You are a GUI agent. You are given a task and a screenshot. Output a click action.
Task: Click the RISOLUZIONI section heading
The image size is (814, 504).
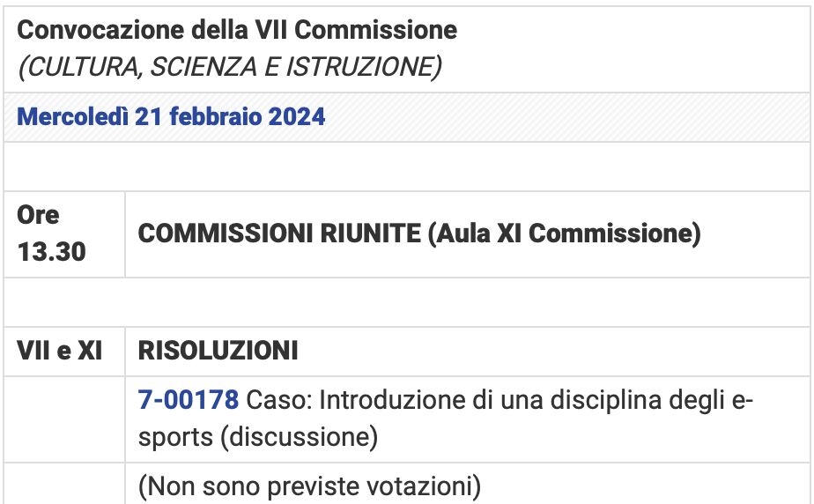coord(218,351)
